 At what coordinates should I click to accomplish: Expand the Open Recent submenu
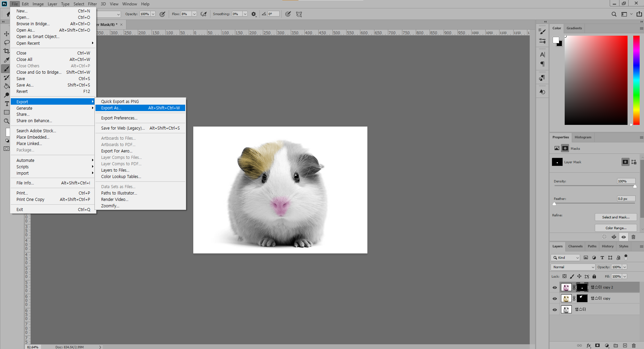pyautogui.click(x=53, y=43)
